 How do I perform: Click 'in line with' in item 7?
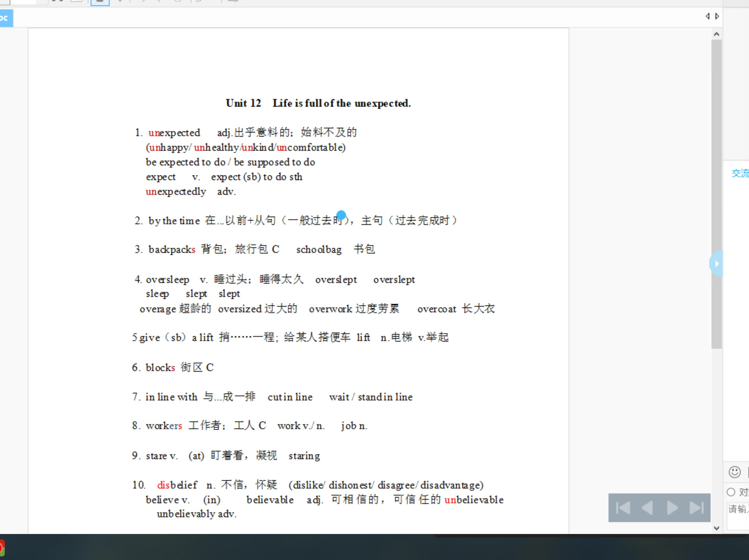point(171,397)
